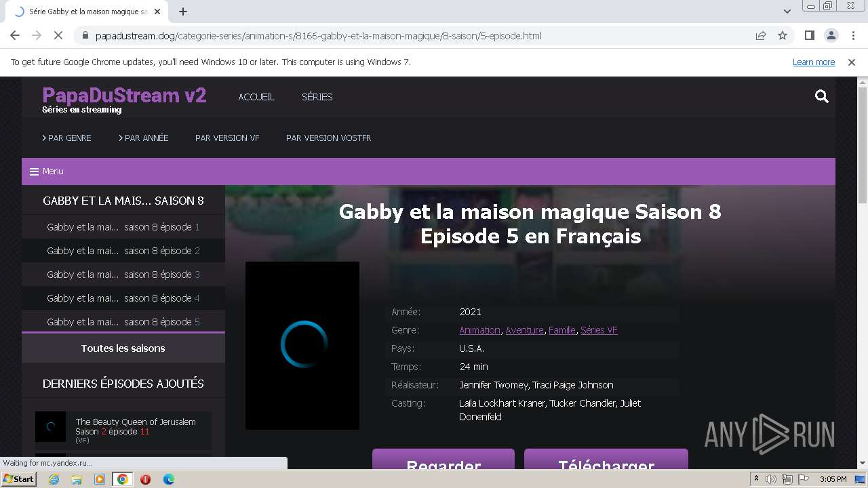This screenshot has height=488, width=868.
Task: Open a new browser tab with plus
Action: (182, 12)
